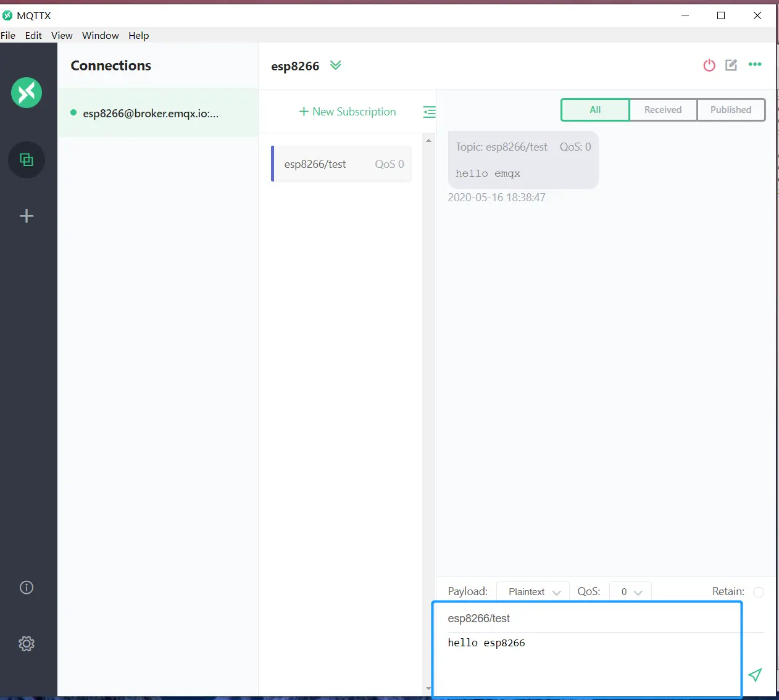Open the File menu
Viewport: 779px width, 700px height.
pyautogui.click(x=8, y=36)
